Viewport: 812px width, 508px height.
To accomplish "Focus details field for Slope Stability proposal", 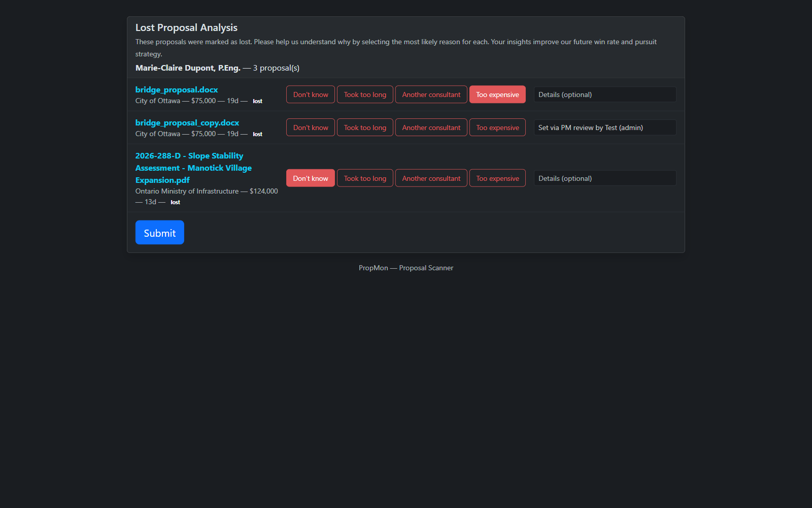I will pos(604,178).
